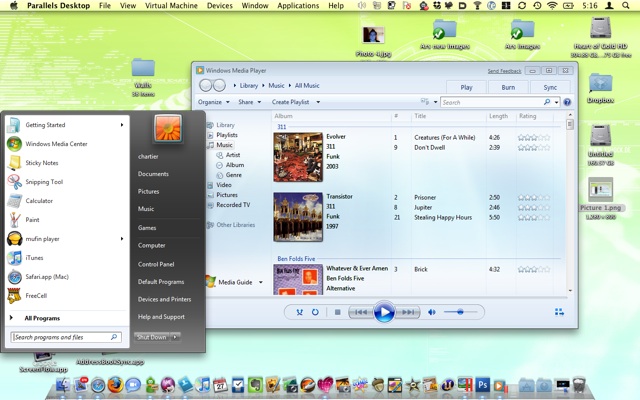Select Video in the navigation pane
Screen dimensions: 640x400
pyautogui.click(x=224, y=185)
